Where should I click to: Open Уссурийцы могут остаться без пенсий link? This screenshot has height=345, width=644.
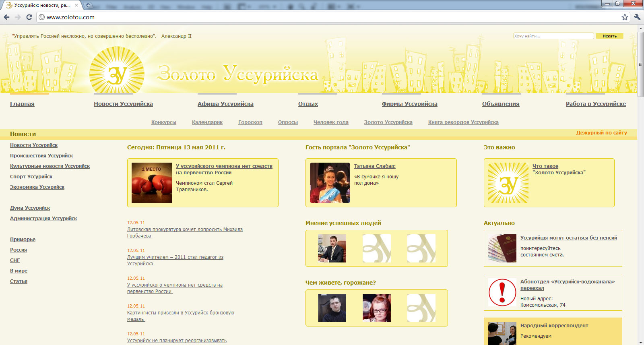click(x=568, y=238)
